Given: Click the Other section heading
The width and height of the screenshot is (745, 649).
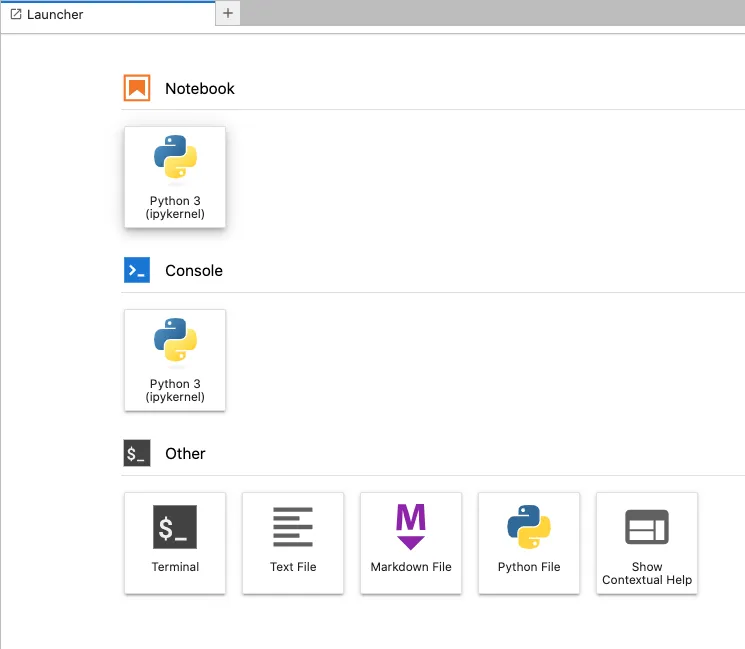Looking at the screenshot, I should click(x=185, y=453).
